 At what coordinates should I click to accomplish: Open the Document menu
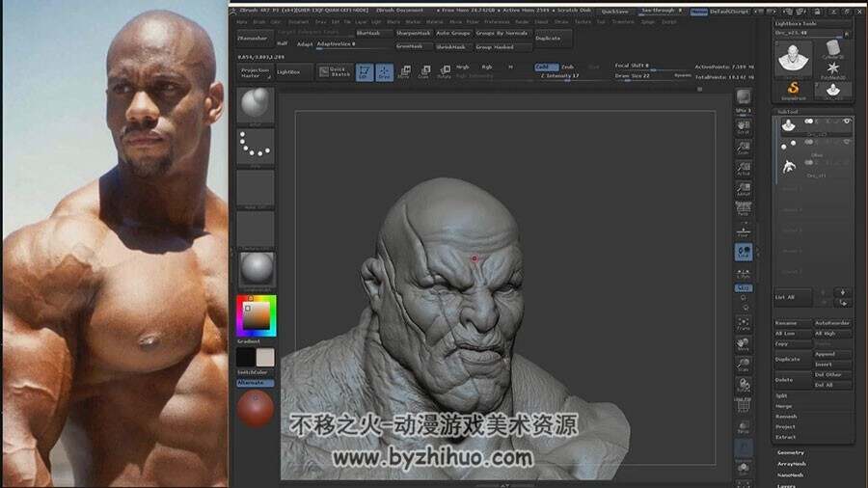[x=298, y=22]
